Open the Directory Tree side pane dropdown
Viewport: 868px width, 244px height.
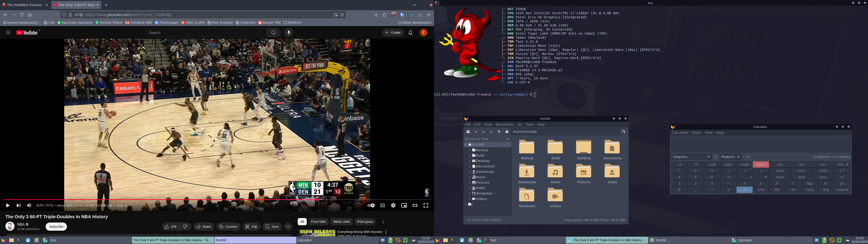[508, 139]
